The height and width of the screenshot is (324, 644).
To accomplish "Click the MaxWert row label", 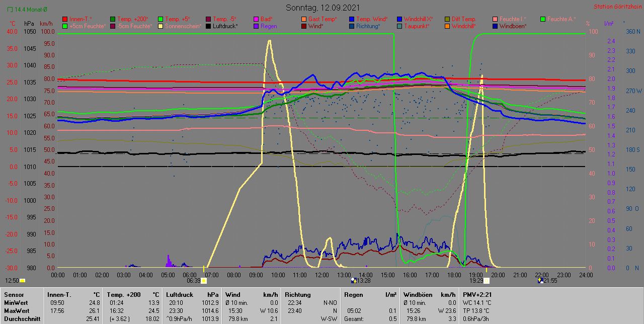I will (x=17, y=311).
